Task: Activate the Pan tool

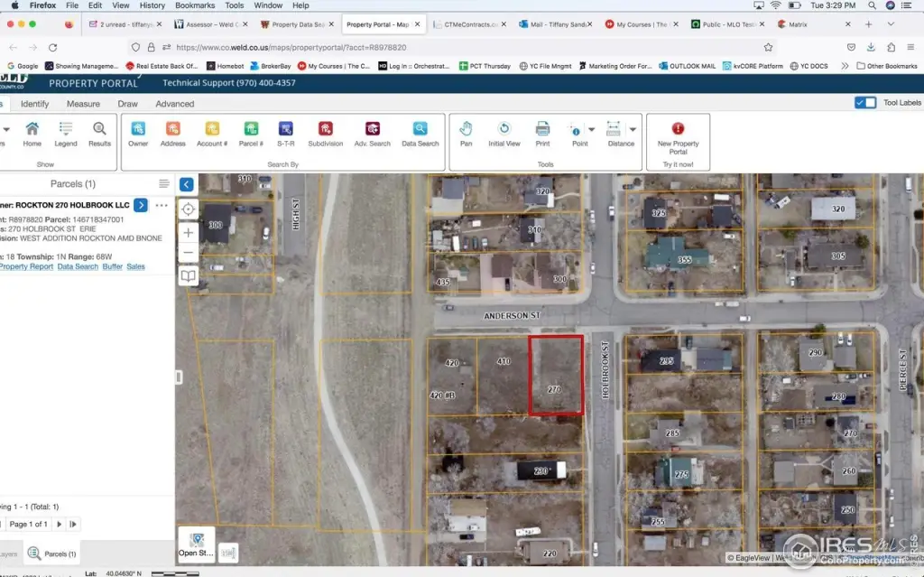Action: 466,133
